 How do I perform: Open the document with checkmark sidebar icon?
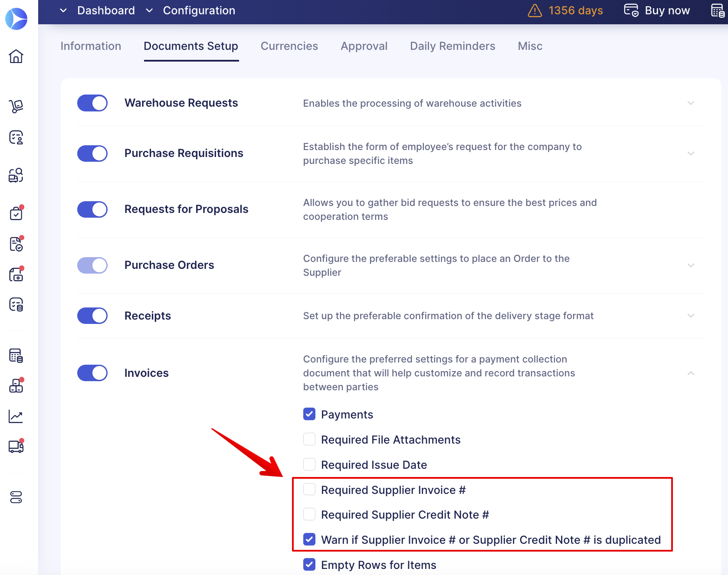click(x=16, y=244)
